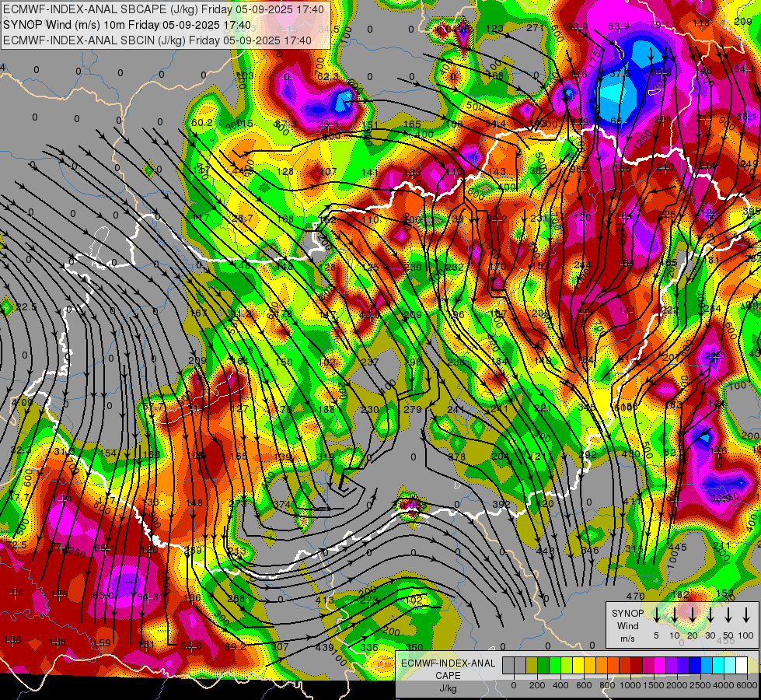Click the '413' CAPE value on the map
Screen dimensions: 761x700
[x=324, y=600]
